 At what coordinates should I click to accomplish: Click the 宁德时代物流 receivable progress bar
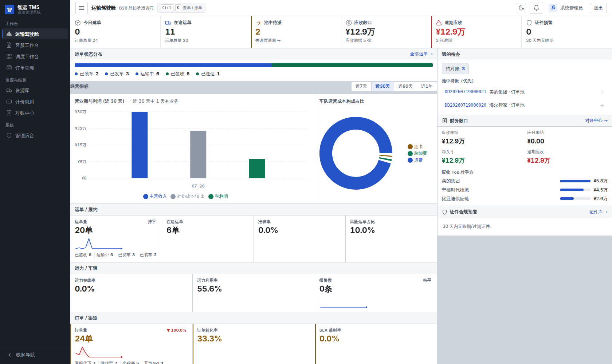[575, 190]
